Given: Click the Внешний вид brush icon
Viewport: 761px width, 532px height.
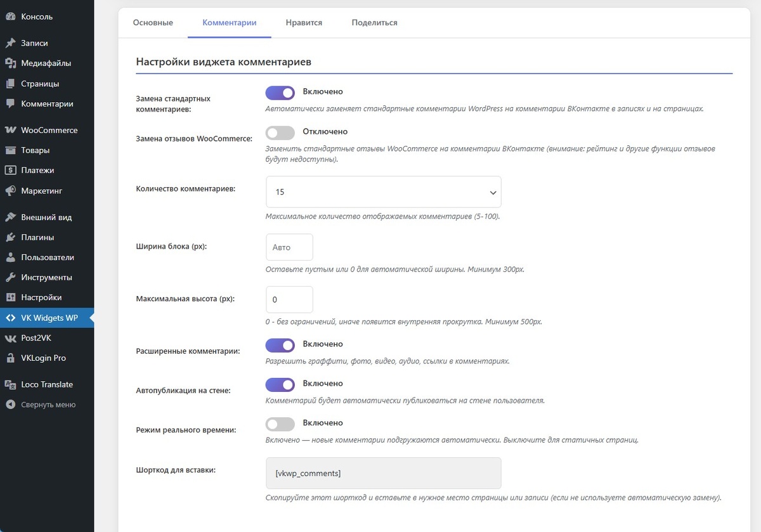Looking at the screenshot, I should click(10, 217).
